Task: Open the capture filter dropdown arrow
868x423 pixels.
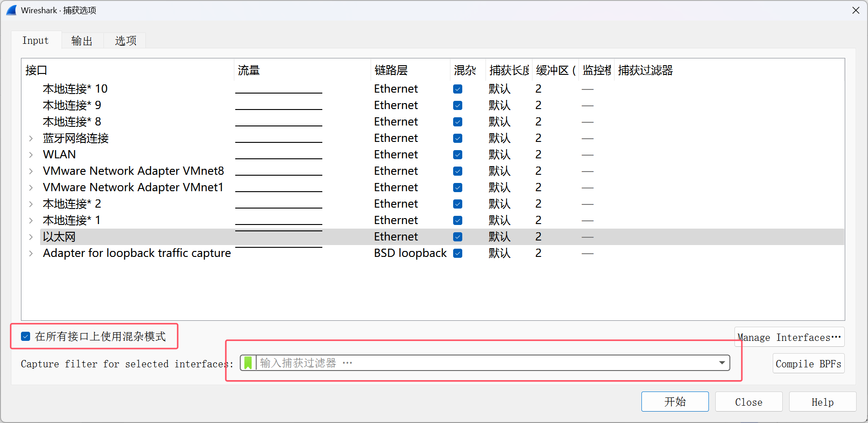Action: point(722,363)
